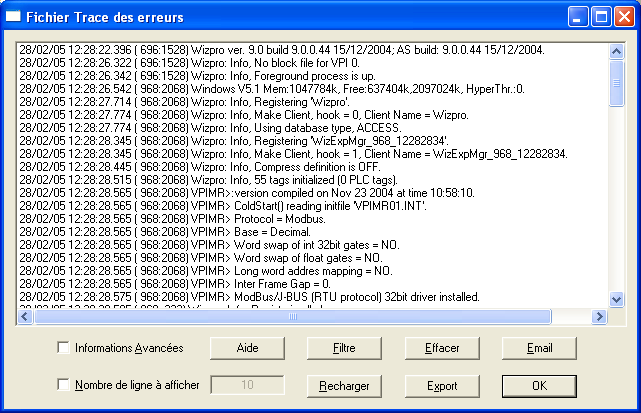The width and height of the screenshot is (641, 413).
Task: Click the Export button
Action: point(442,386)
